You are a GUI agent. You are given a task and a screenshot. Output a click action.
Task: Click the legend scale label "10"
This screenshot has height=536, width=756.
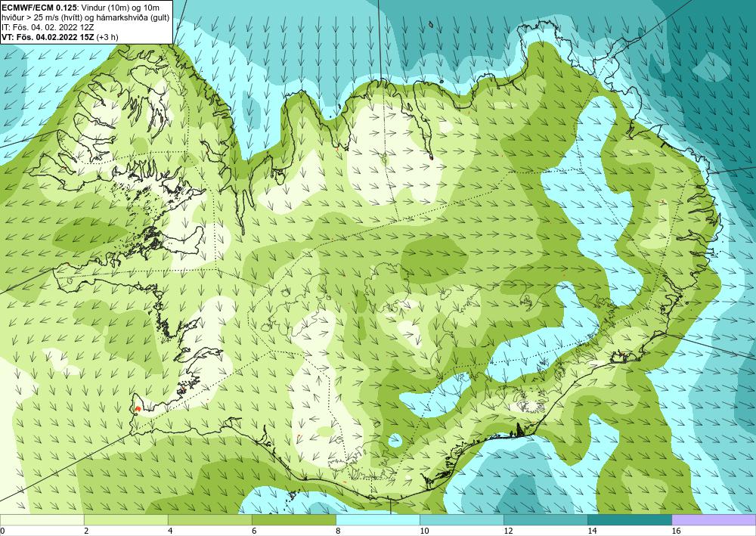coord(424,531)
